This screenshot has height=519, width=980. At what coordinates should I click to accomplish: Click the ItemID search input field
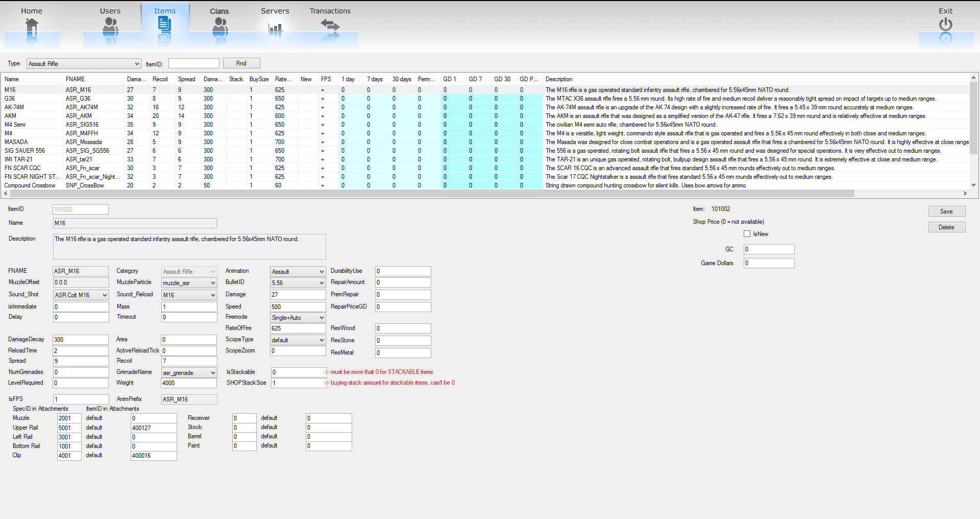[x=194, y=63]
